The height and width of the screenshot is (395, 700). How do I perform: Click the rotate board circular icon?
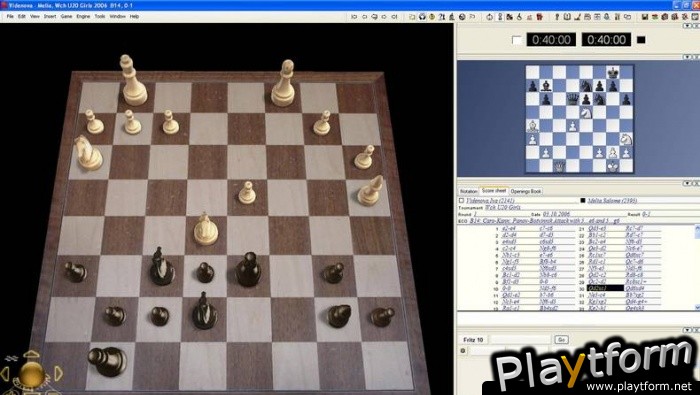pyautogui.click(x=489, y=17)
